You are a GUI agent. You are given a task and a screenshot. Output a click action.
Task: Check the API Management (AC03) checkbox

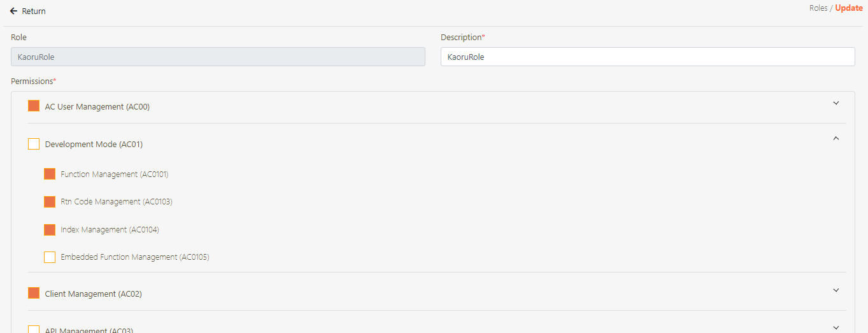34,329
